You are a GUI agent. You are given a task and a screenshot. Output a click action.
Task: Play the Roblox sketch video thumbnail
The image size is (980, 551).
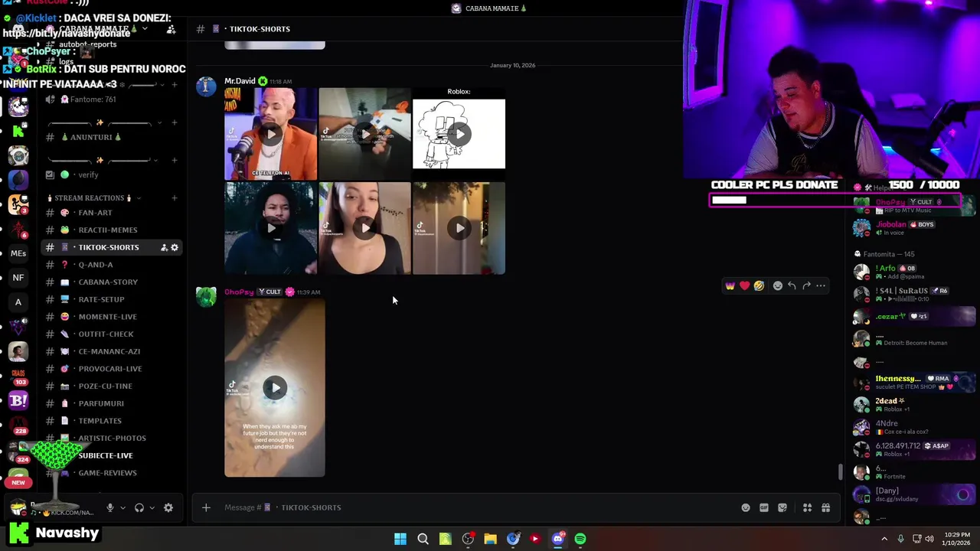tap(459, 134)
